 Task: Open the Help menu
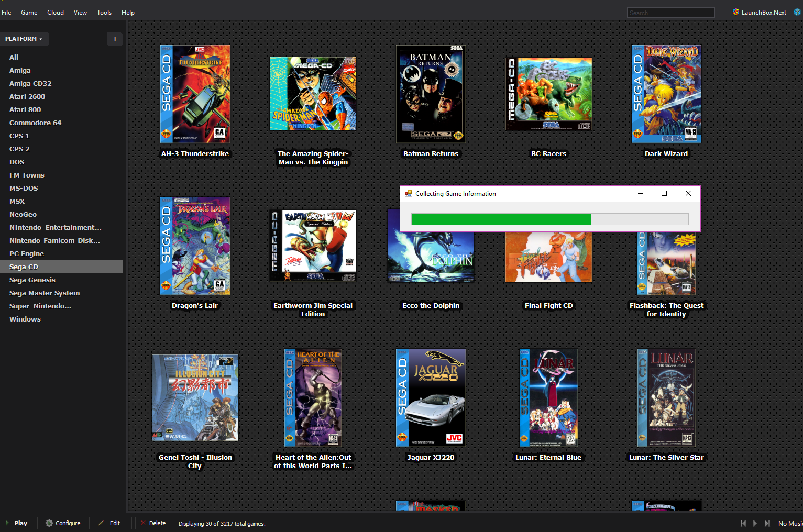(128, 13)
